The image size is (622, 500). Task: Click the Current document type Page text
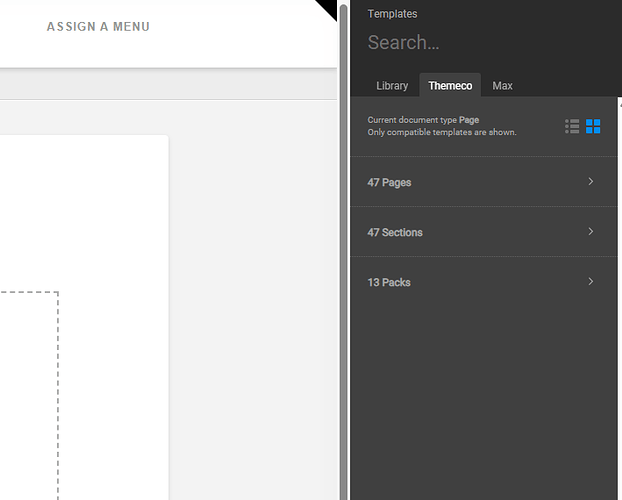[x=442, y=120]
